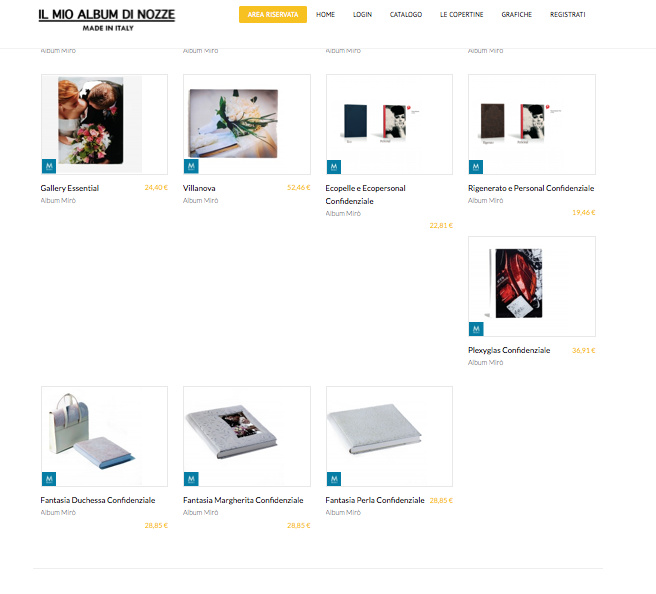656x594 pixels.
Task: Click the M badge on Plexyglas Confidenziale
Action: click(476, 329)
